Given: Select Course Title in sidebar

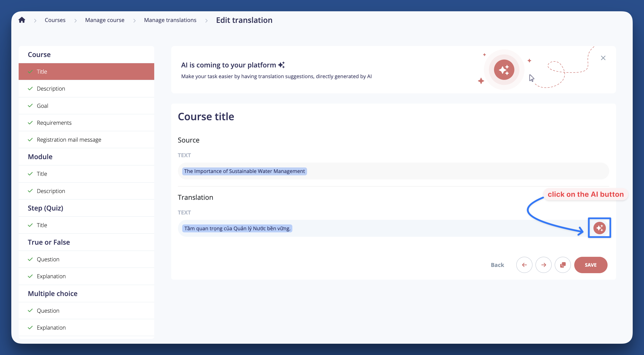Looking at the screenshot, I should (x=86, y=72).
